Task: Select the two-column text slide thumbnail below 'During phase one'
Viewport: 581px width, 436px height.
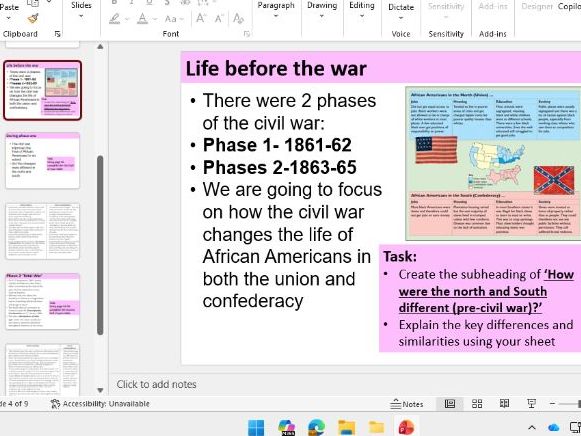Action: pos(43,231)
